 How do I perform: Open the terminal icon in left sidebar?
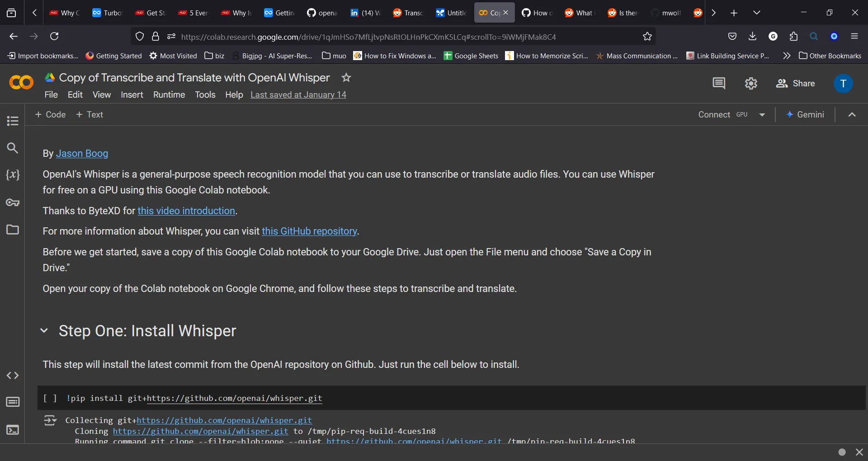[13, 430]
